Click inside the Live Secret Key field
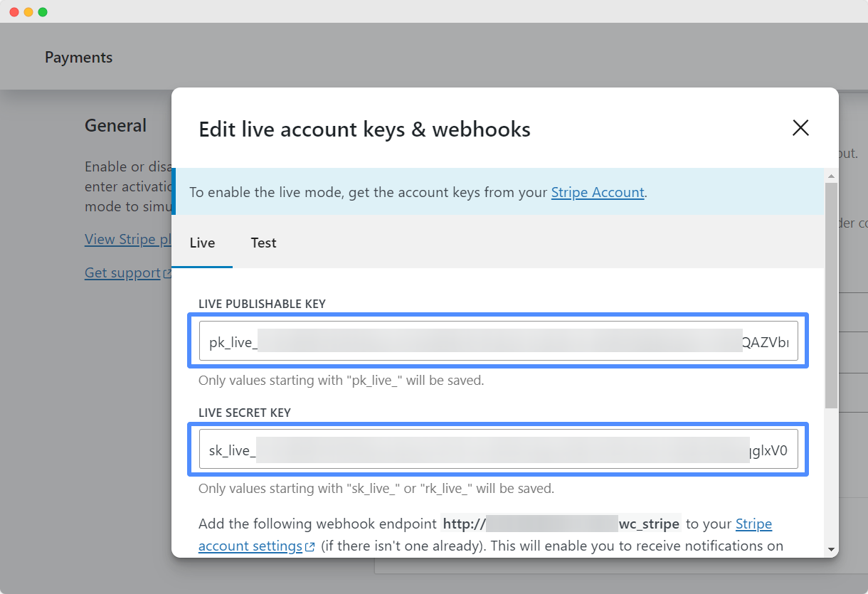Image resolution: width=868 pixels, height=594 pixels. click(498, 449)
